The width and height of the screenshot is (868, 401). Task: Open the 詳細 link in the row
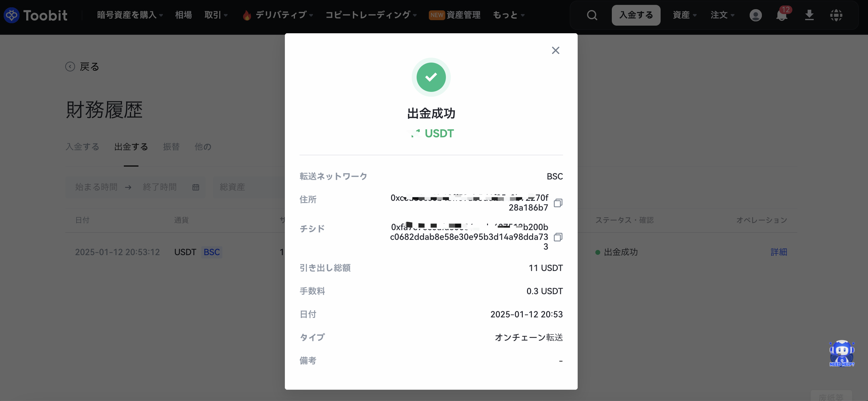[779, 252]
